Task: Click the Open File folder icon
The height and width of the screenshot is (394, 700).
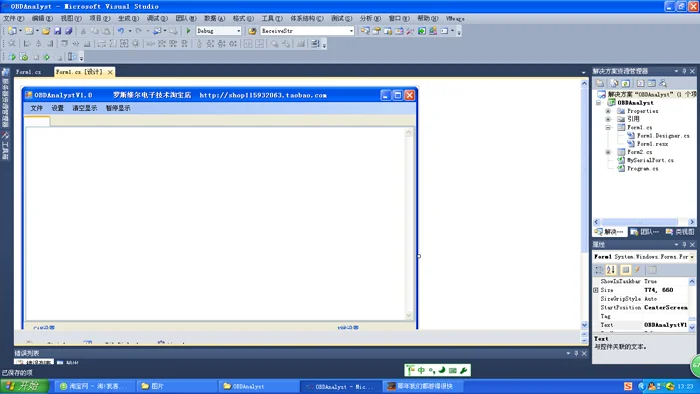Action: tap(46, 31)
